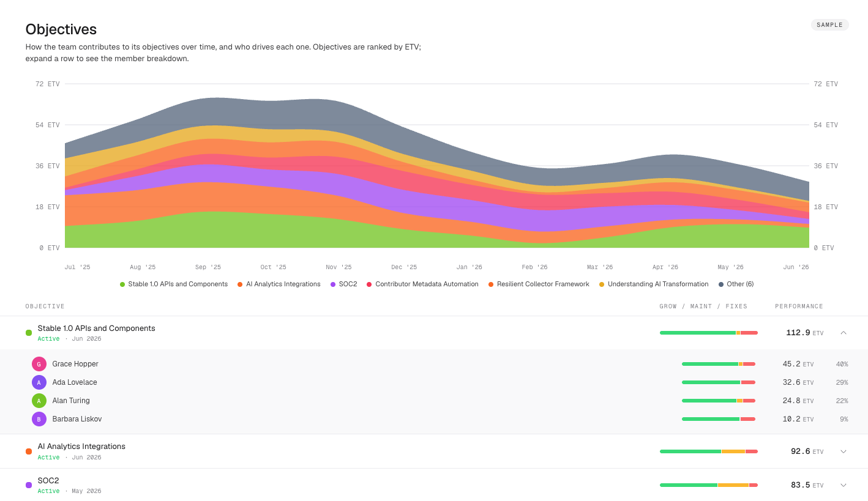This screenshot has height=501, width=868.
Task: Open the AI Analytics Integrations objective title
Action: pyautogui.click(x=81, y=447)
